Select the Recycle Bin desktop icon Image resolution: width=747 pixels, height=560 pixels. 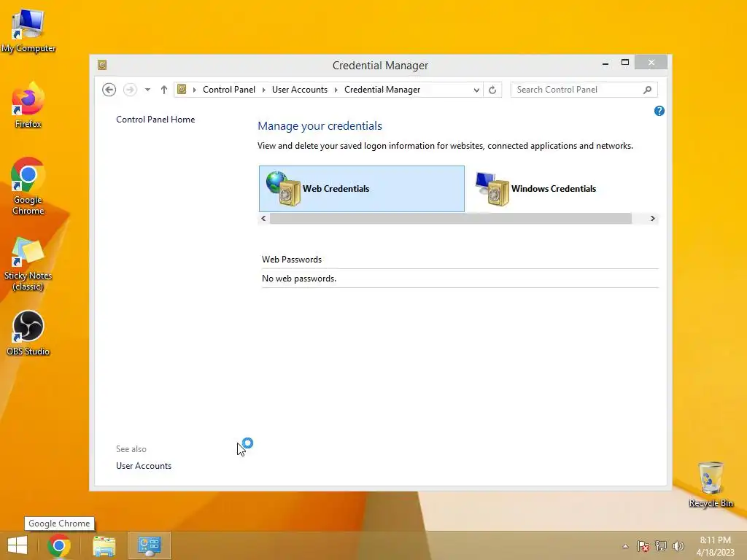pyautogui.click(x=711, y=484)
